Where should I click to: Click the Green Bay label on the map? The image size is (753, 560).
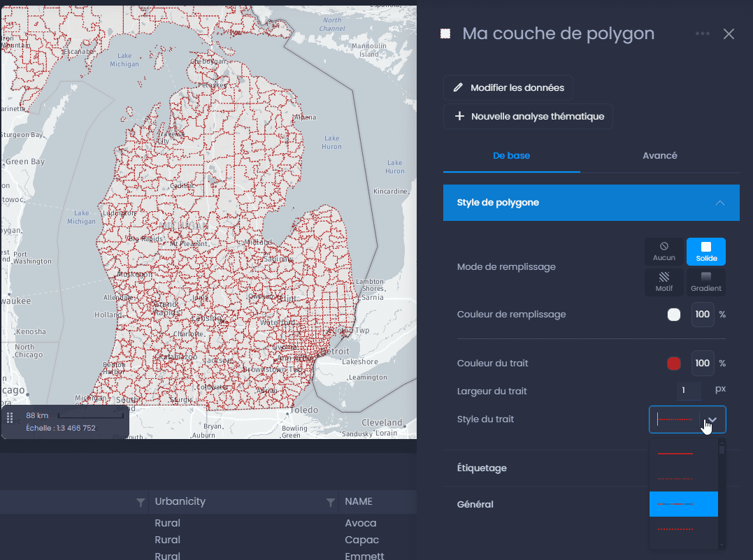25,161
